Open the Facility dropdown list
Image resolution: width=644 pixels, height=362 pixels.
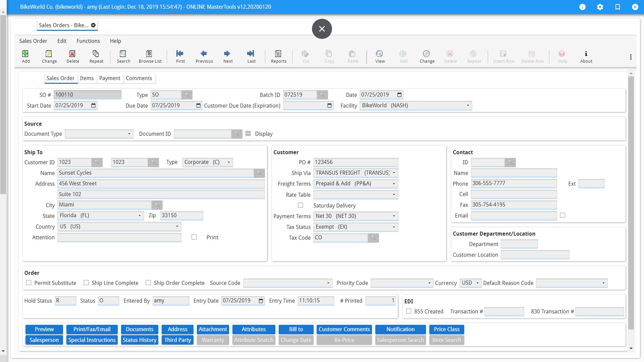tap(468, 106)
